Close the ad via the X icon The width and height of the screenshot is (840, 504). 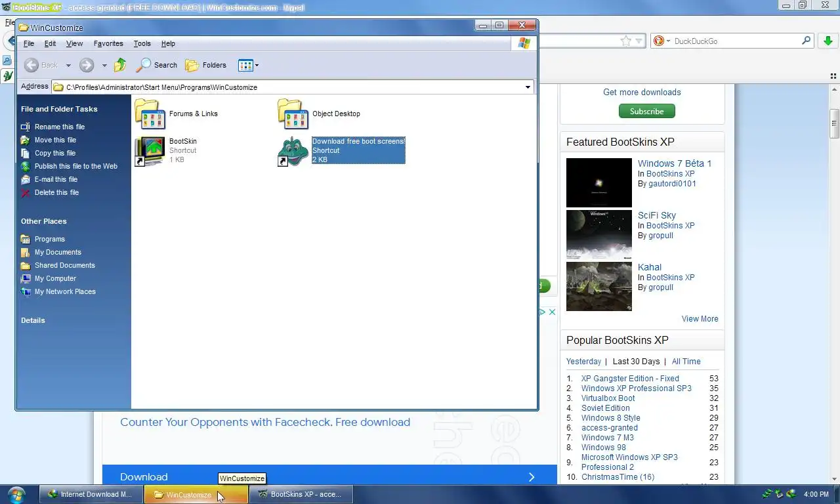[553, 312]
